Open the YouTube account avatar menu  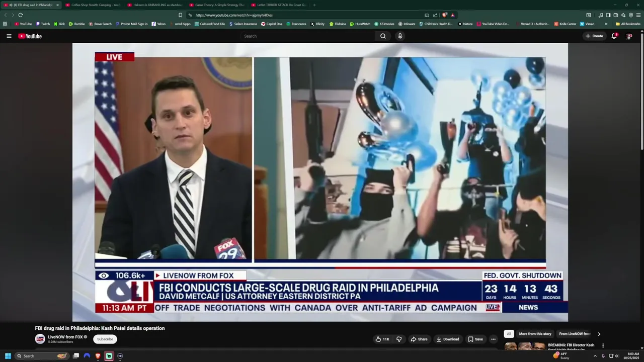point(629,36)
